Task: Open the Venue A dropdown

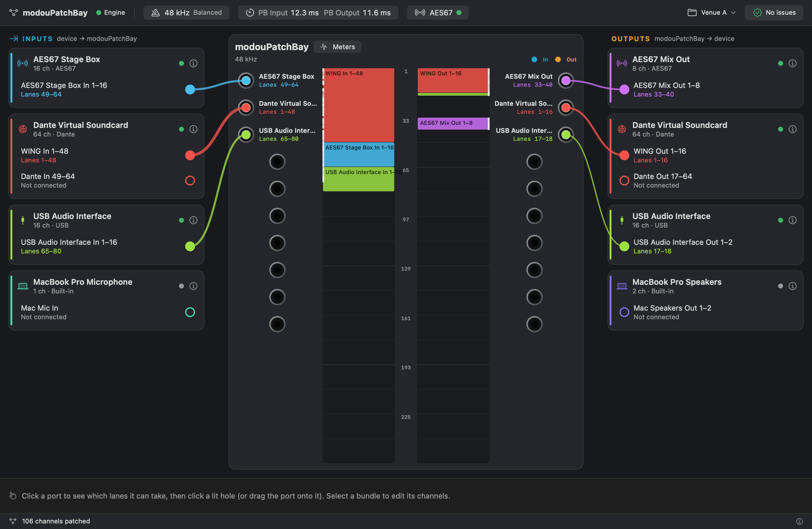Action: point(712,13)
